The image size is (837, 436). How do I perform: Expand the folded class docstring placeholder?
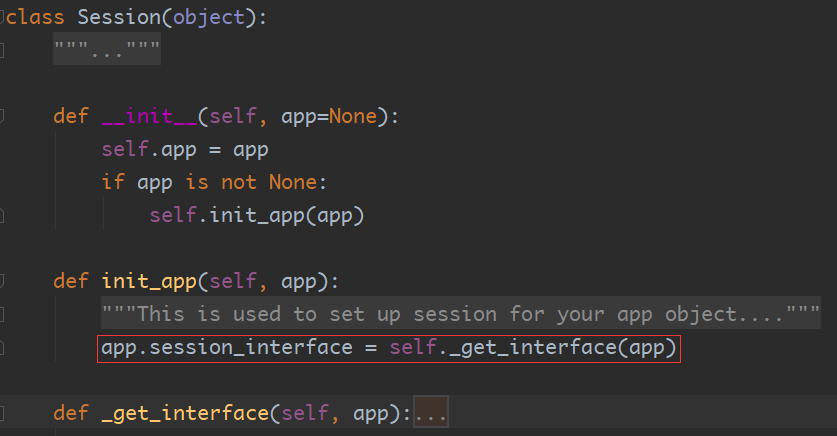(107, 50)
